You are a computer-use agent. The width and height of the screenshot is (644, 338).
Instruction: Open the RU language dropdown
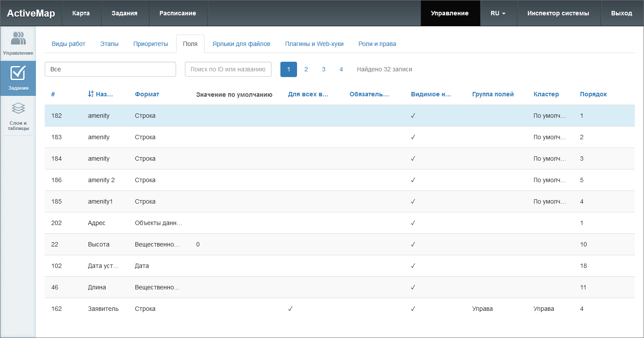pos(498,13)
